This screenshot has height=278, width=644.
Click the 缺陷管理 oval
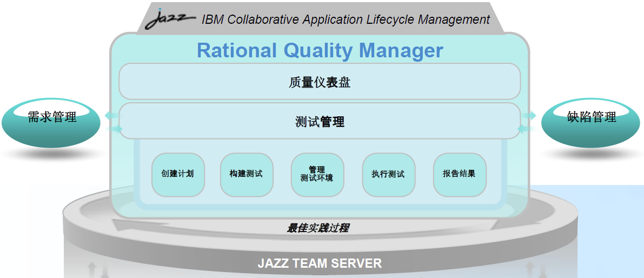[x=592, y=122]
